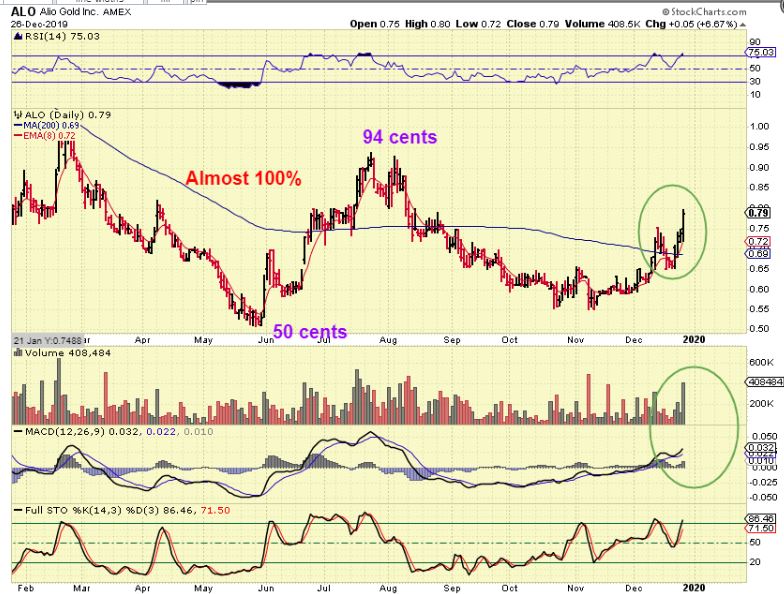
Task: Click the header Volume 408.5K value
Action: click(603, 24)
